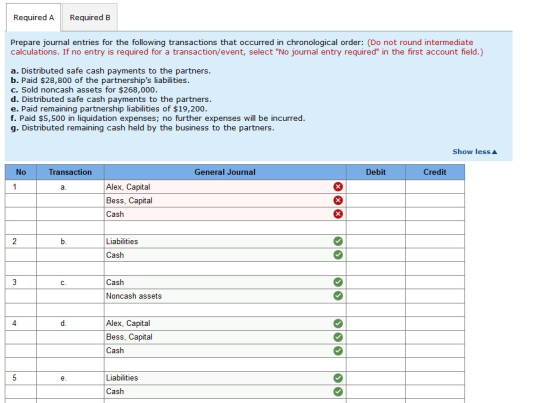The height and width of the screenshot is (403, 560).
Task: Click red error icon beside Cash in transaction a
Action: pos(338,214)
